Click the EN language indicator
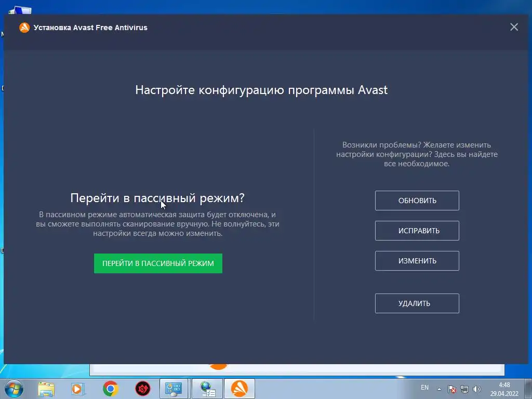532x399 pixels. click(424, 388)
